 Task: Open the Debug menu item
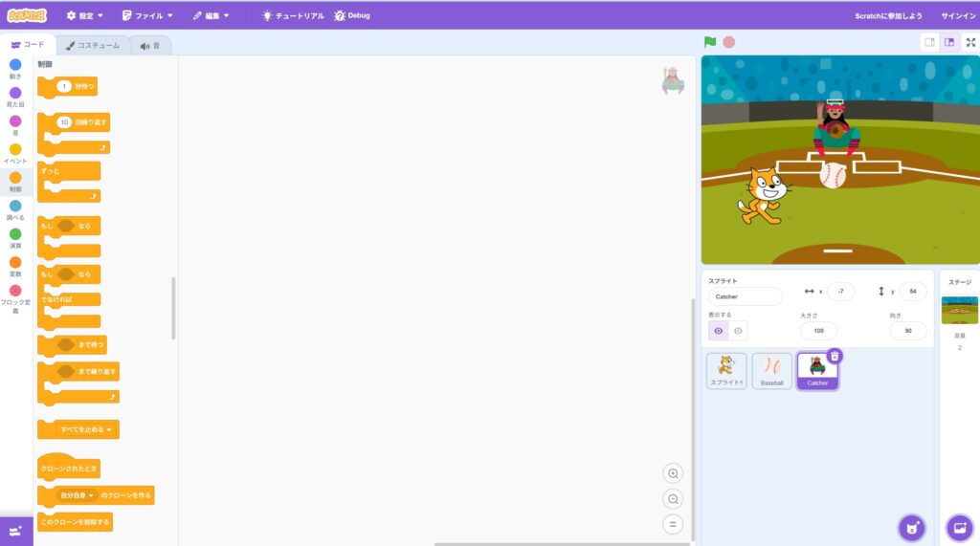pos(352,15)
